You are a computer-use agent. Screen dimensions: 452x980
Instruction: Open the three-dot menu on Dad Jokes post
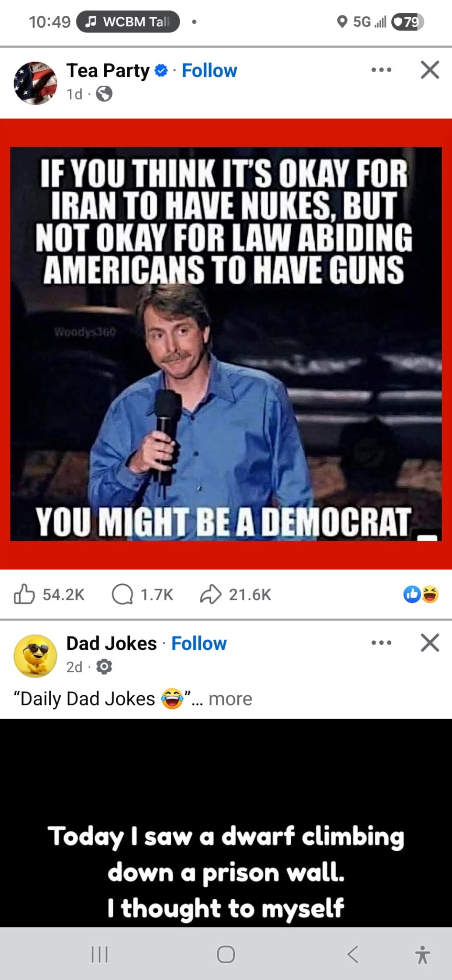pyautogui.click(x=381, y=643)
